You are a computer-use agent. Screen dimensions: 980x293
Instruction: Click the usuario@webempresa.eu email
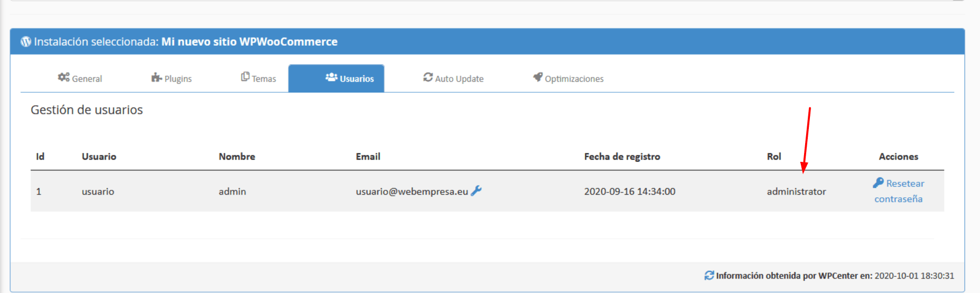(412, 191)
